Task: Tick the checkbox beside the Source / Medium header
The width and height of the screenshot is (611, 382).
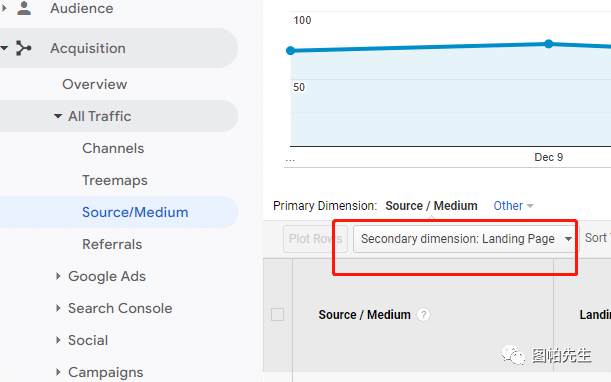Action: [x=277, y=315]
